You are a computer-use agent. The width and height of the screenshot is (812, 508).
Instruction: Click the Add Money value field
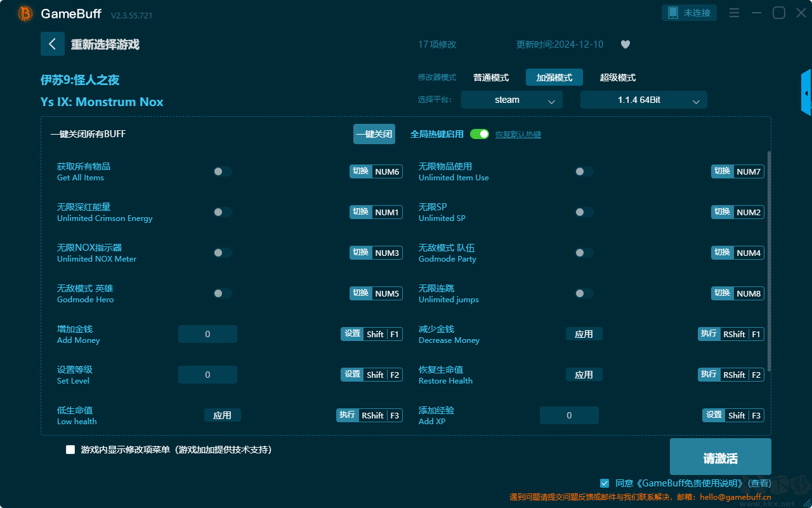click(x=207, y=334)
